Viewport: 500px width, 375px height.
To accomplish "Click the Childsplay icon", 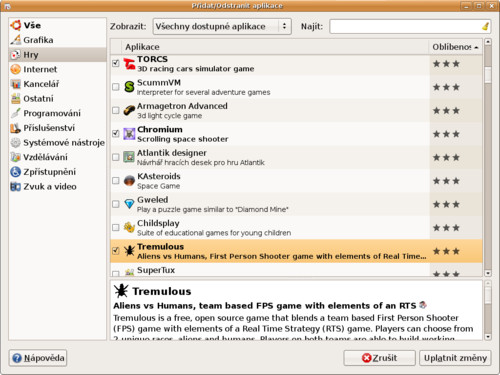I will [x=129, y=227].
